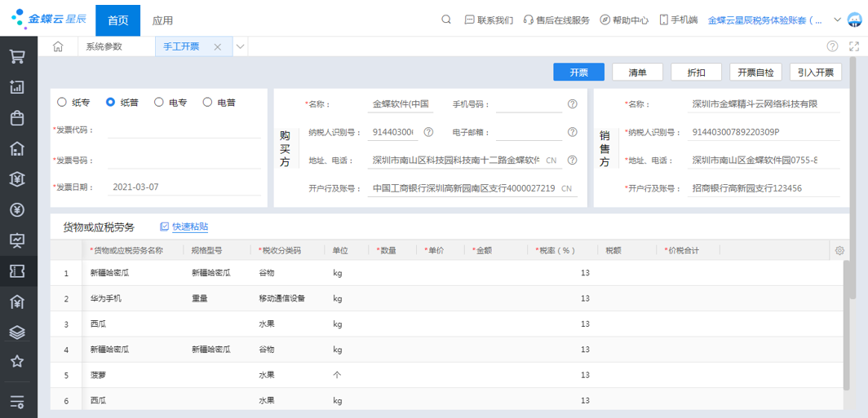The width and height of the screenshot is (868, 418).
Task: Switch to 系统参数 tab
Action: point(104,47)
